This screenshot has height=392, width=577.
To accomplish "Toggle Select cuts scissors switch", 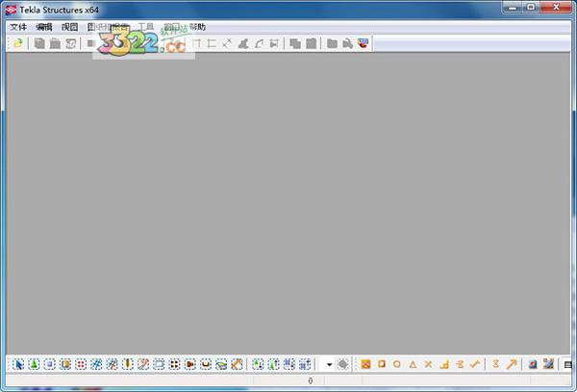I will 143,364.
